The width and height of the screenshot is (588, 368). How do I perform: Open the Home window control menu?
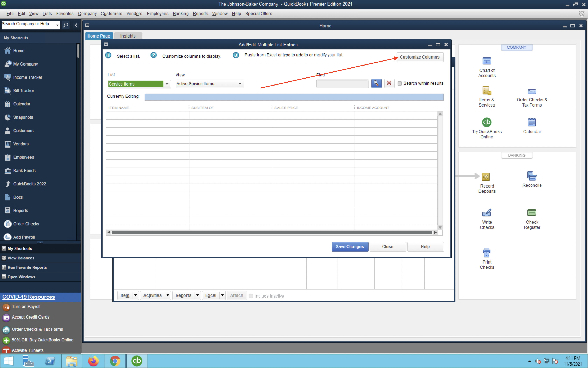[x=87, y=25]
